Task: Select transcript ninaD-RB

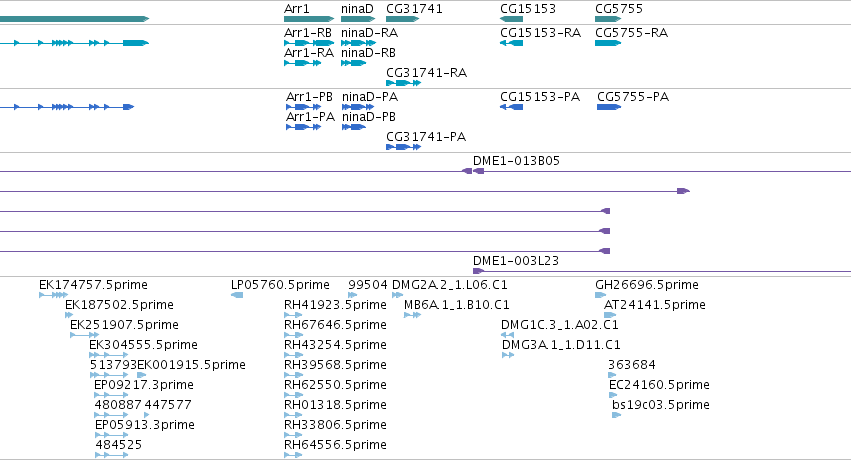Action: tap(369, 53)
